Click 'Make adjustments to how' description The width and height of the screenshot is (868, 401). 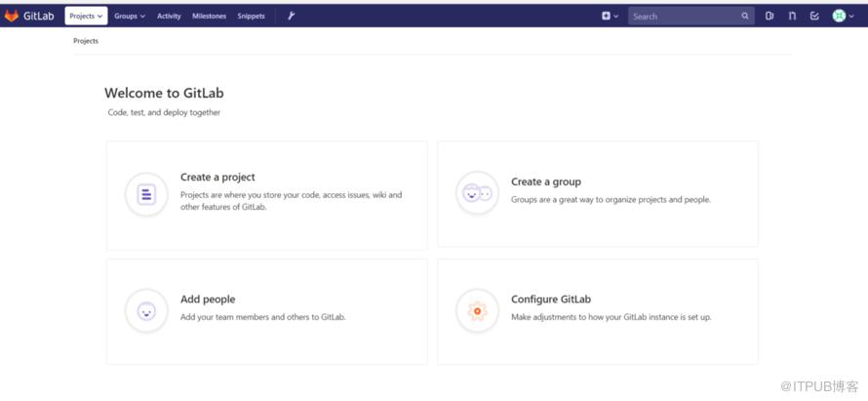coord(612,317)
